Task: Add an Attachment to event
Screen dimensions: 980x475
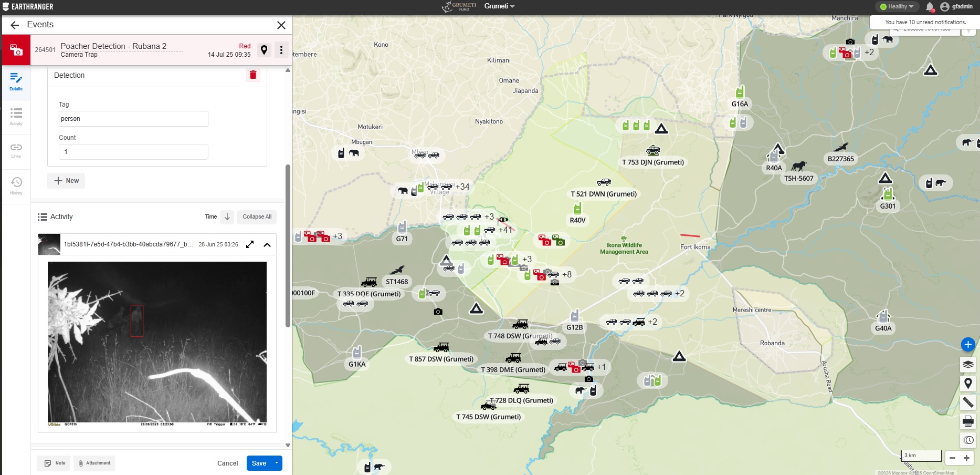Action: pos(94,463)
